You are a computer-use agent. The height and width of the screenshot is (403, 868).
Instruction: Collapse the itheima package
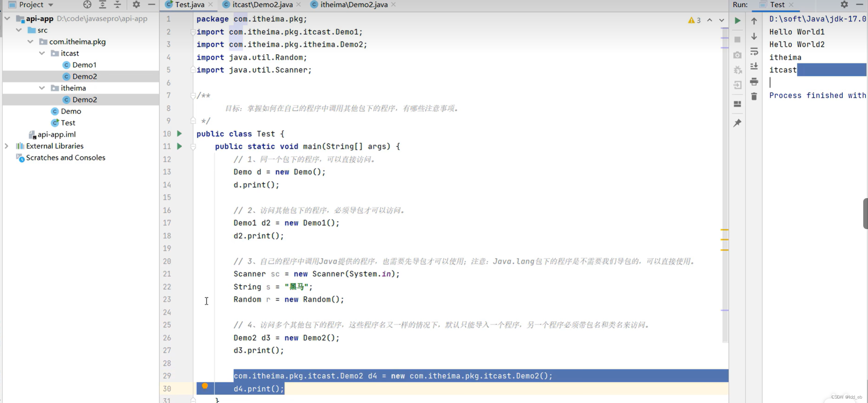point(42,88)
